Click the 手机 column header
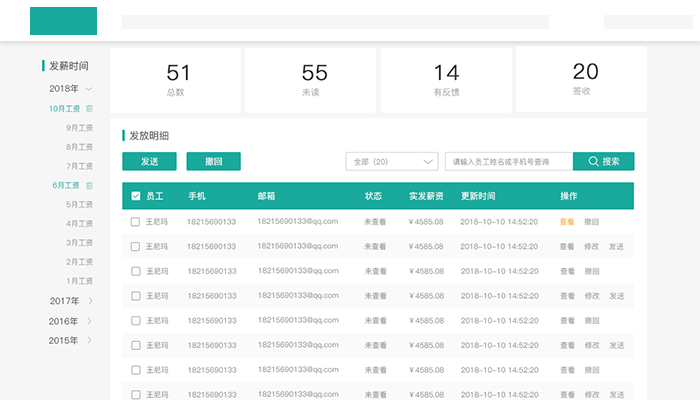The height and width of the screenshot is (400, 700). click(x=197, y=196)
